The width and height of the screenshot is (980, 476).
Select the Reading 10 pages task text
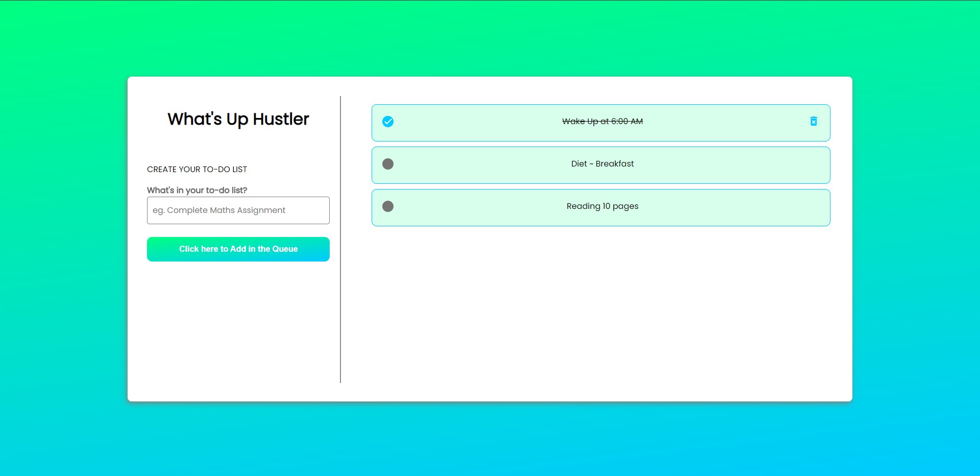point(602,206)
